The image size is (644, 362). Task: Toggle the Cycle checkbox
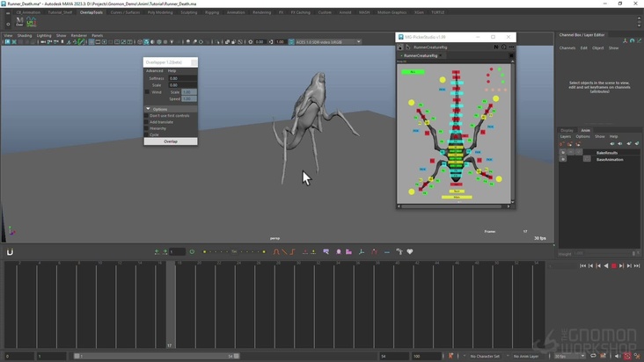click(x=146, y=134)
